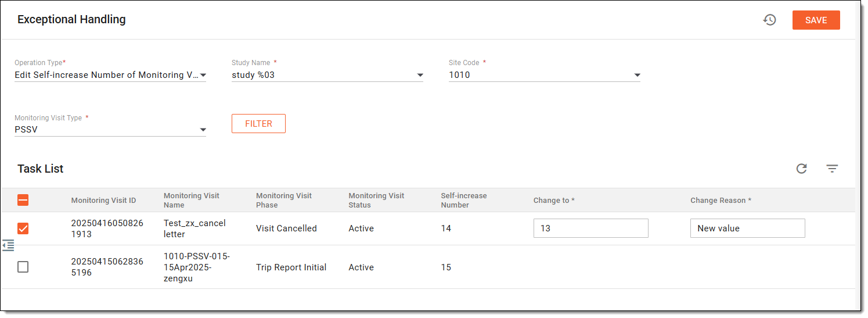Click the Monitoring Visit Status column header
The height and width of the screenshot is (318, 868).
click(x=376, y=201)
